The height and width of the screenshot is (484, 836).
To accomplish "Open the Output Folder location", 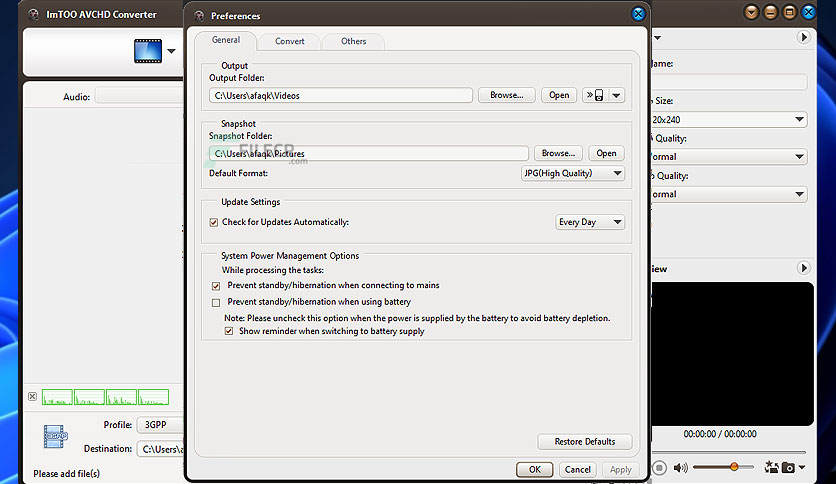I will click(x=559, y=95).
